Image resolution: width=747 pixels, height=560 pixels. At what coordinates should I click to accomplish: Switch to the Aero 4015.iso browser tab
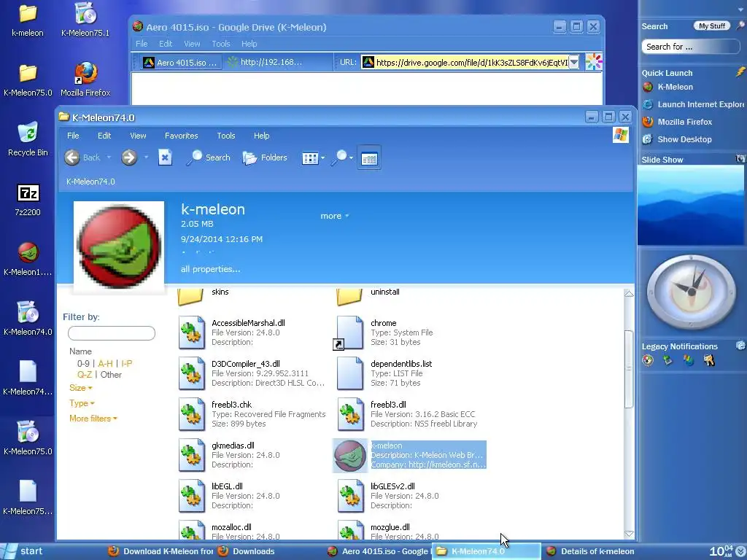tap(180, 63)
